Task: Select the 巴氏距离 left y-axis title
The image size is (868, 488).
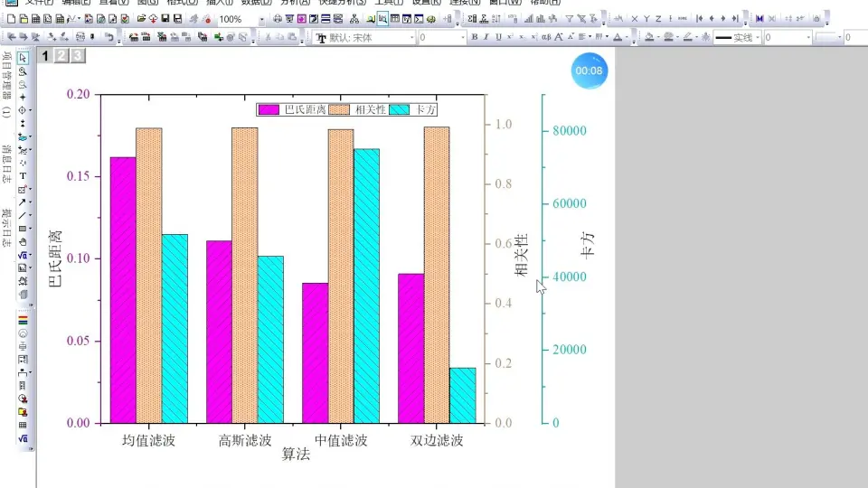Action: [x=55, y=259]
